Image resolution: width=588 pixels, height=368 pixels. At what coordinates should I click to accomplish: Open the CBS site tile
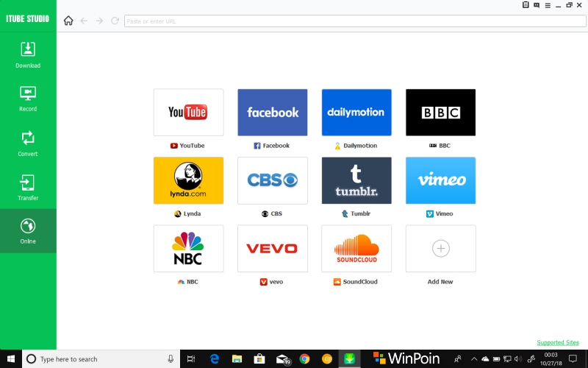point(273,180)
